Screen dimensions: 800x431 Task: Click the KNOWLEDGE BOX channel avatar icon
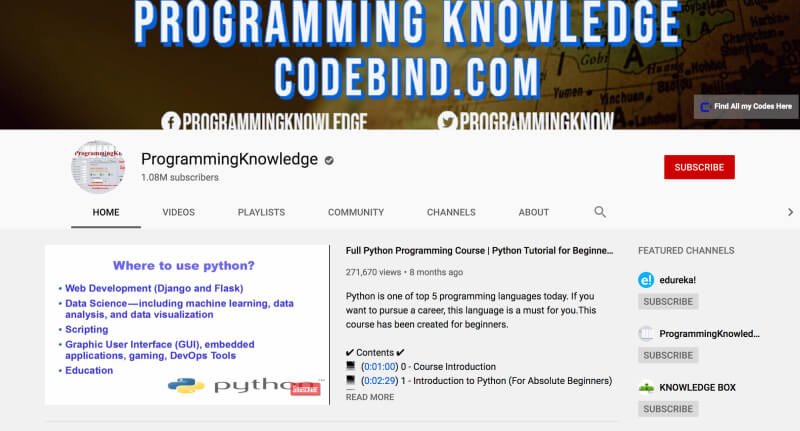pos(646,388)
